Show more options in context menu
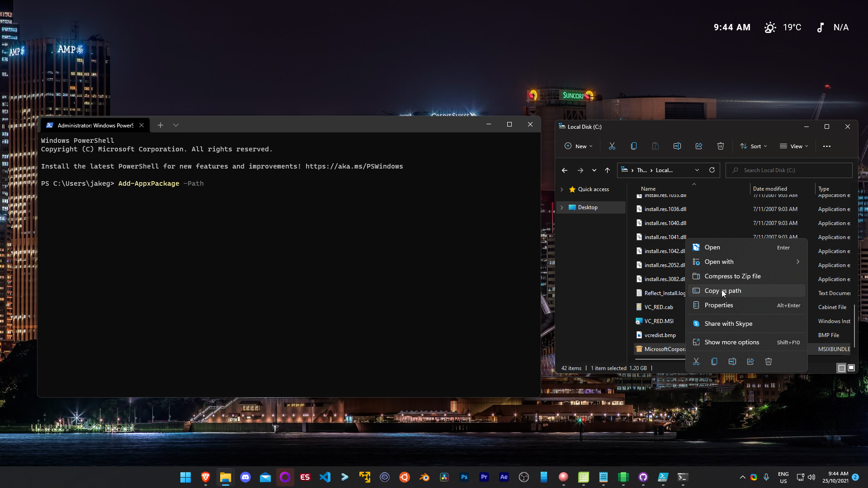868x488 pixels. point(731,342)
